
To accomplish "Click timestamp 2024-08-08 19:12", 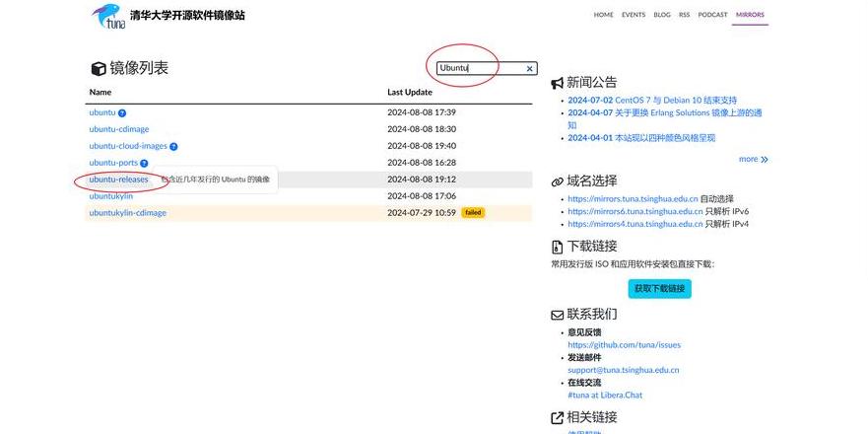I will (422, 180).
